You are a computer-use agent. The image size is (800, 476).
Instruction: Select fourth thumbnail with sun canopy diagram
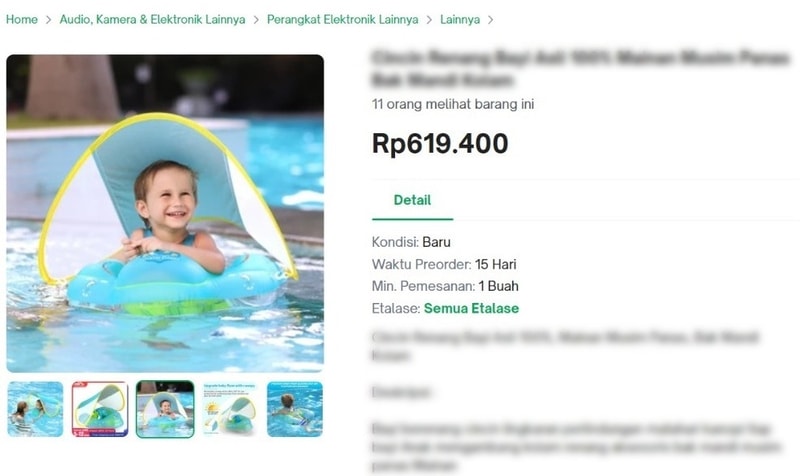pyautogui.click(x=230, y=409)
